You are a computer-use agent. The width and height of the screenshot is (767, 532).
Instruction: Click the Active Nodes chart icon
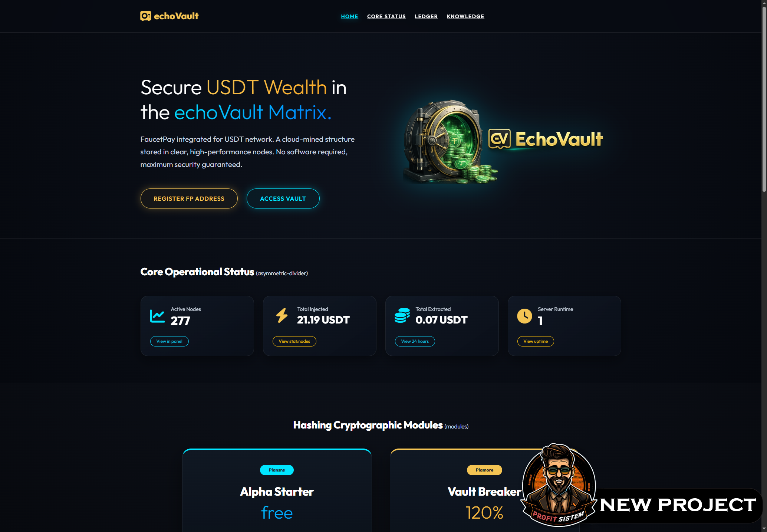click(x=157, y=316)
